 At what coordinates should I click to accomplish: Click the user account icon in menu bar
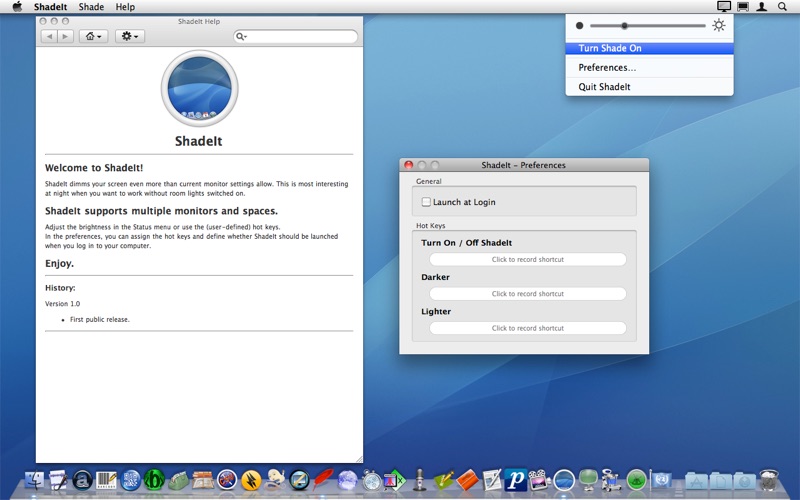click(x=762, y=7)
